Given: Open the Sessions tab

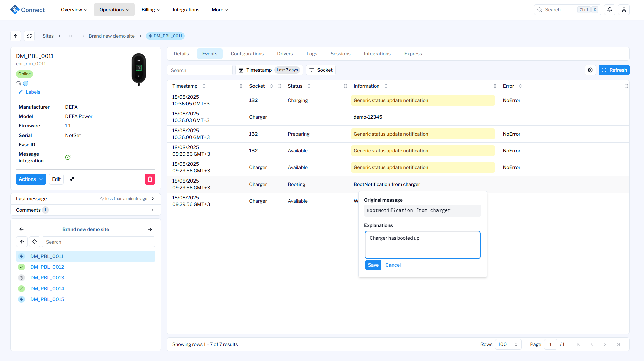Looking at the screenshot, I should click(x=340, y=54).
